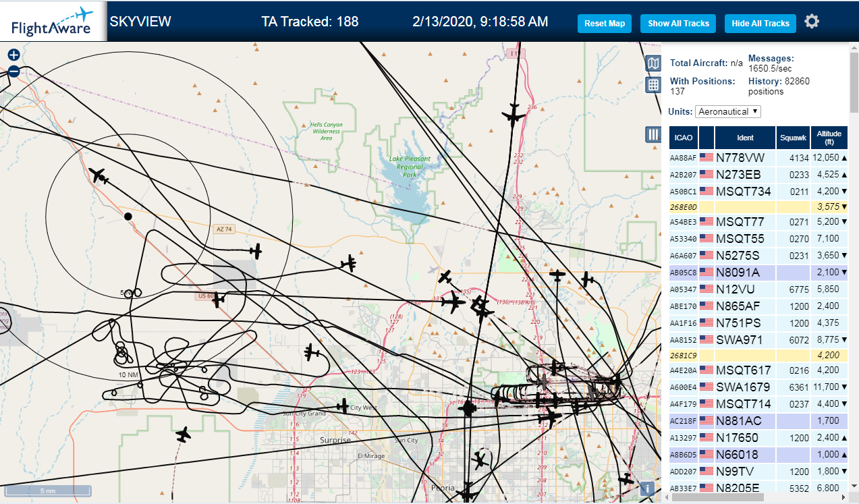The height and width of the screenshot is (504, 859).
Task: Click ICAO code AA88AF
Action: point(682,158)
